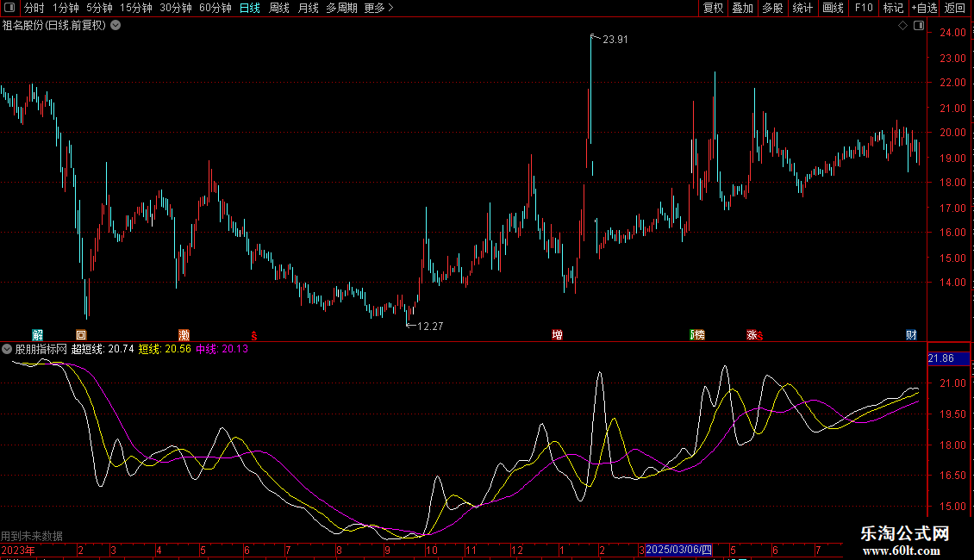Activate the 画线 drawing tools
This screenshot has height=560, width=974.
833,8
